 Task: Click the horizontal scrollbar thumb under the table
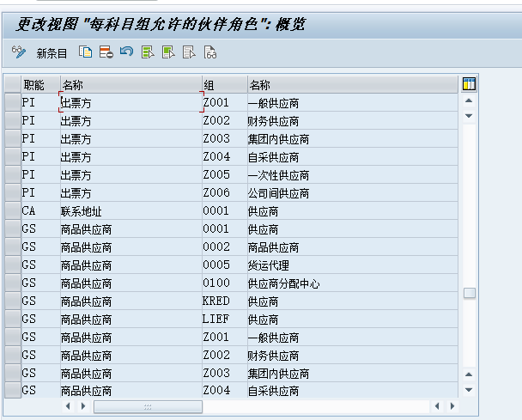[x=148, y=406]
